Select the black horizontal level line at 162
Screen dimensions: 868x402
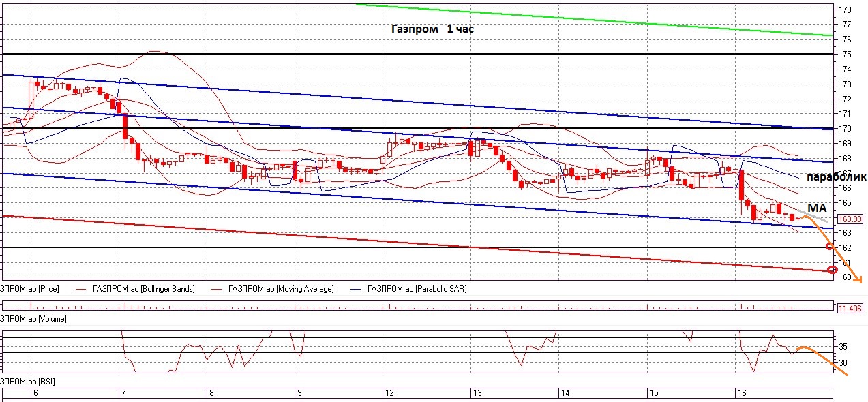[x=417, y=247]
